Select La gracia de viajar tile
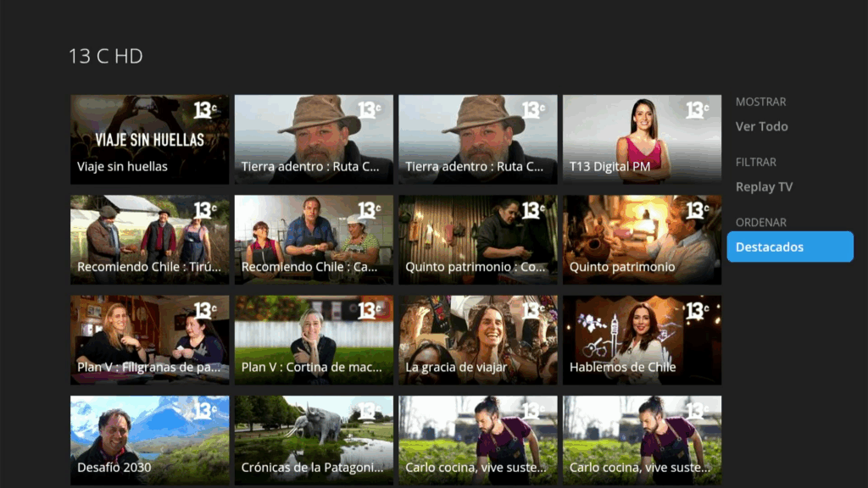 click(478, 340)
